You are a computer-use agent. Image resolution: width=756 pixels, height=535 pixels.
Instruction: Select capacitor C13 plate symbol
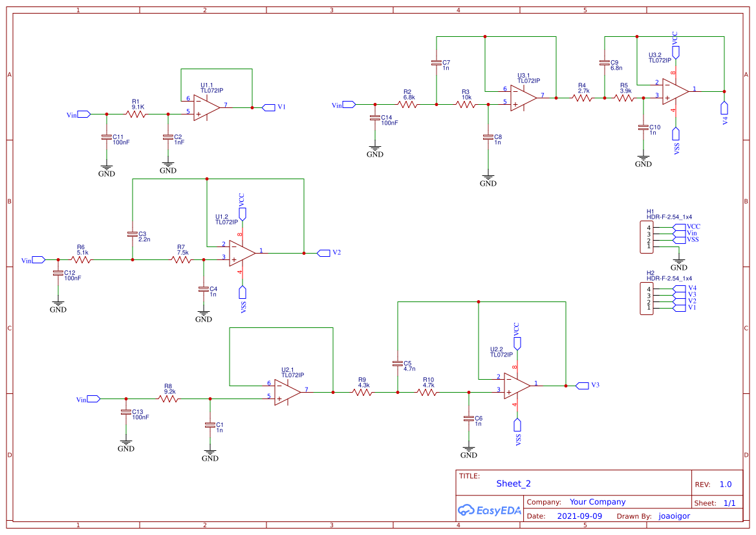coord(126,413)
